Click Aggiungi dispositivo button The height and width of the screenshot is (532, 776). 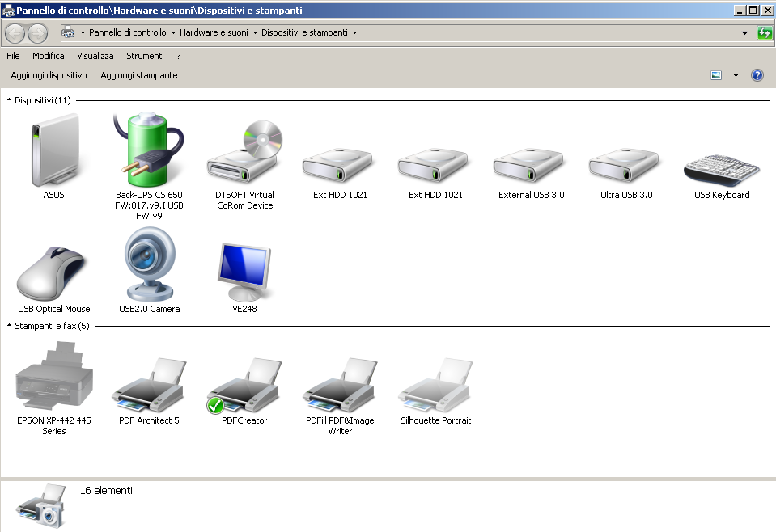[49, 75]
